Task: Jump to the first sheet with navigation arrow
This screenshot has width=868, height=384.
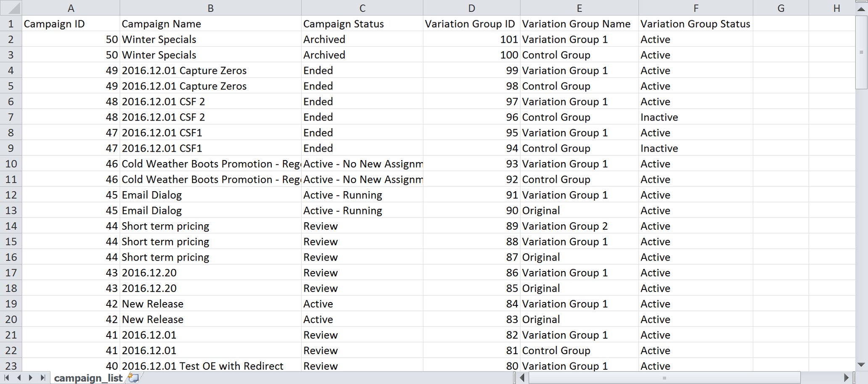Action: 7,378
